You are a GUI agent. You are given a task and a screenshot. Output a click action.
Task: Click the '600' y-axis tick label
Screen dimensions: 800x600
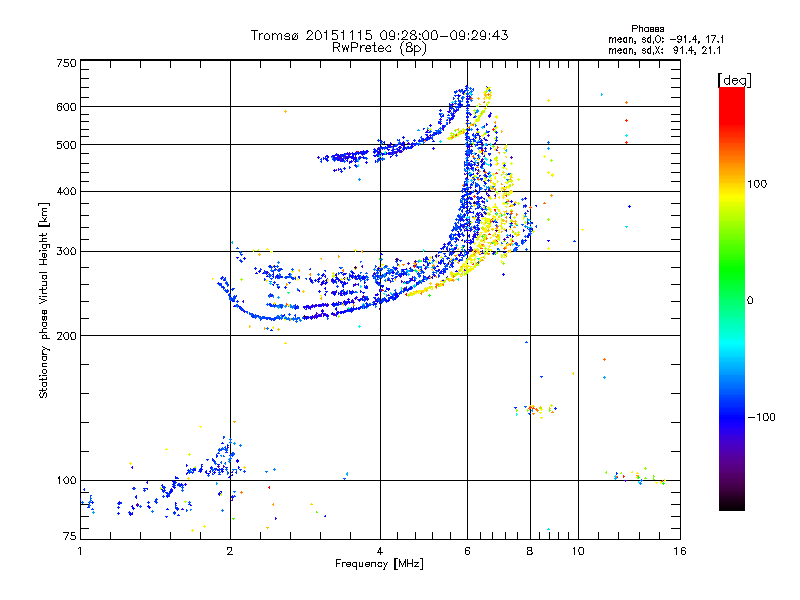tap(66, 107)
